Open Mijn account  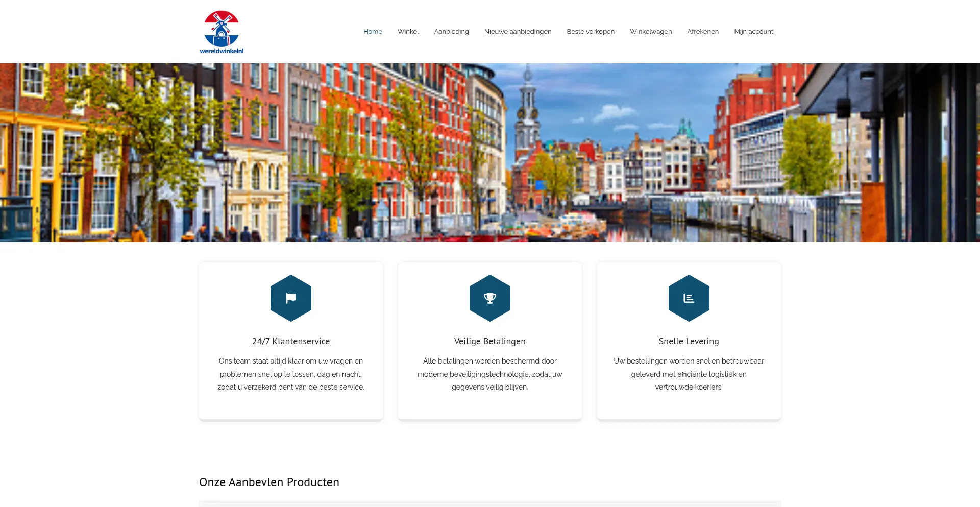[x=753, y=32]
